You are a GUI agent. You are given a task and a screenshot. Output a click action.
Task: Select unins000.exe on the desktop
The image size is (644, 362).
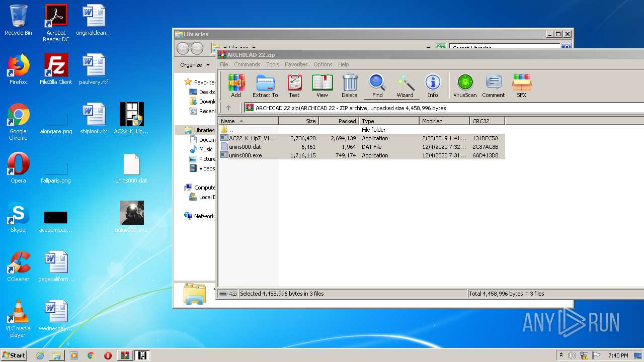pos(131,217)
